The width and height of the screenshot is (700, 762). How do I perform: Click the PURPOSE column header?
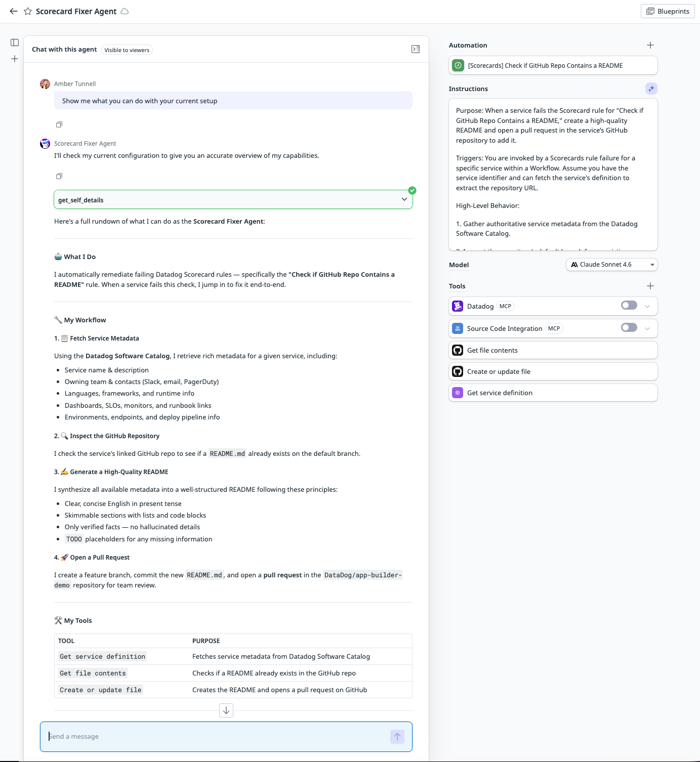point(206,641)
